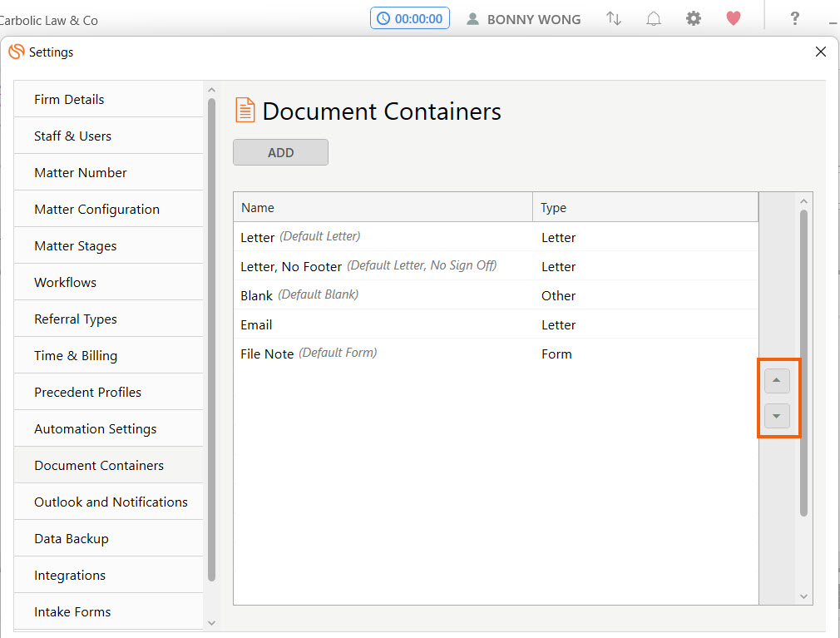Open the sync arrows icon
This screenshot has width=840, height=638.
pyautogui.click(x=614, y=18)
